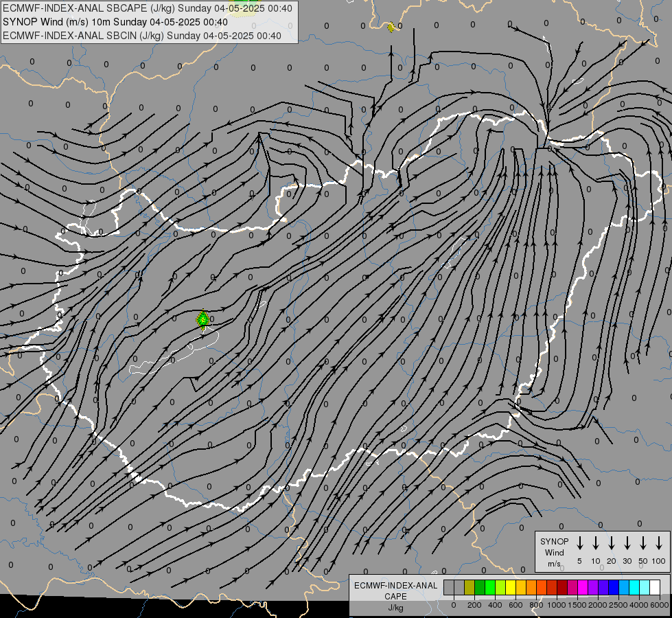Screen dimensions: 672x618
Task: Pick the pale cyan swatch above 4000
Action: coord(644,587)
